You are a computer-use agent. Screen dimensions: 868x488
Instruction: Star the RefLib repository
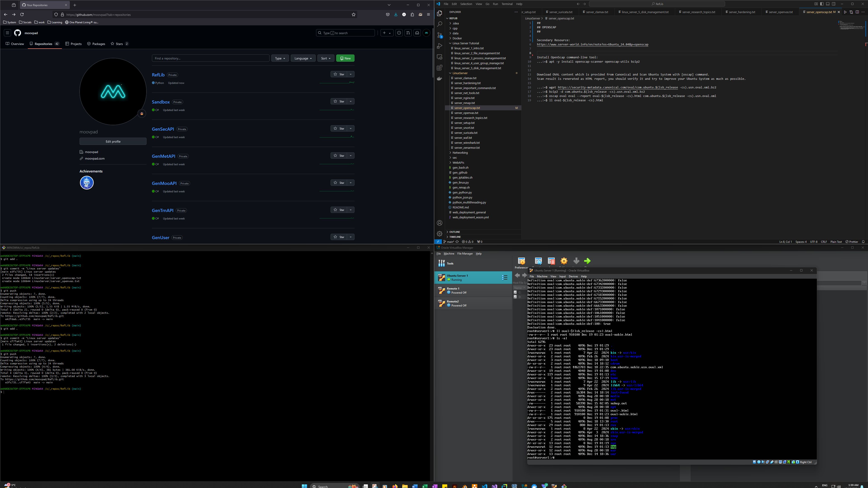(x=339, y=74)
